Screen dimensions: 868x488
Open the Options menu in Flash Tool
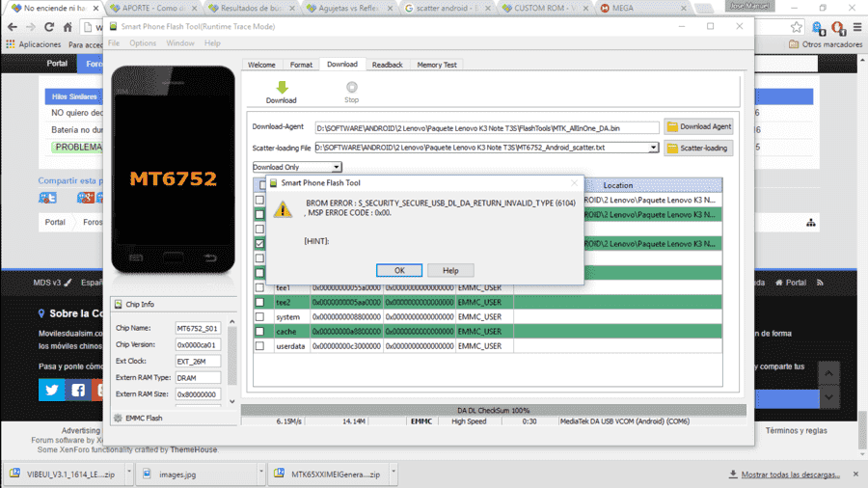(143, 43)
